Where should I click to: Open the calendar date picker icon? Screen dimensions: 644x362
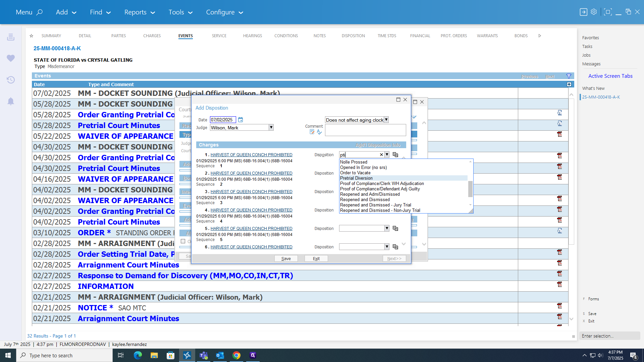click(240, 120)
